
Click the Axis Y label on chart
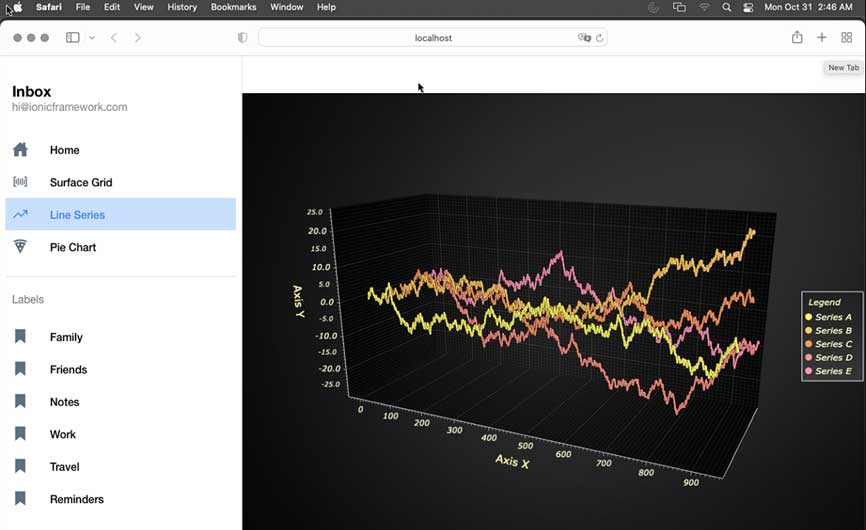click(298, 301)
